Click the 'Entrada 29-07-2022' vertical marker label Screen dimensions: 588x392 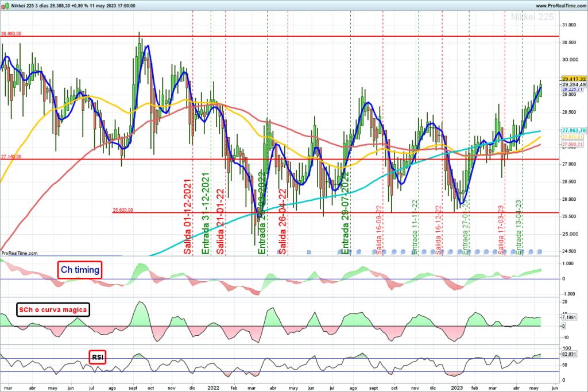pos(345,214)
